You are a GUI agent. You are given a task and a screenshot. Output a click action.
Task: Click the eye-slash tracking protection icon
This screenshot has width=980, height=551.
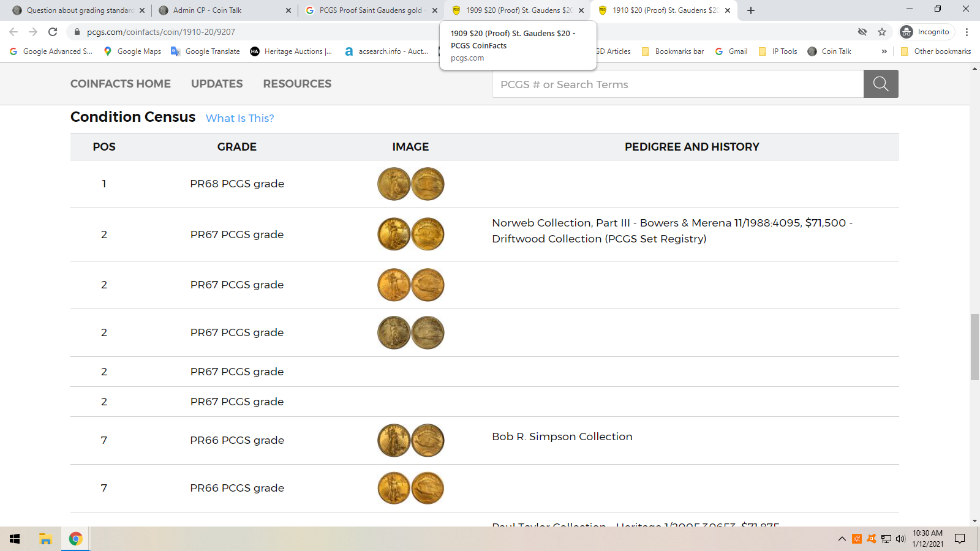[x=862, y=32]
